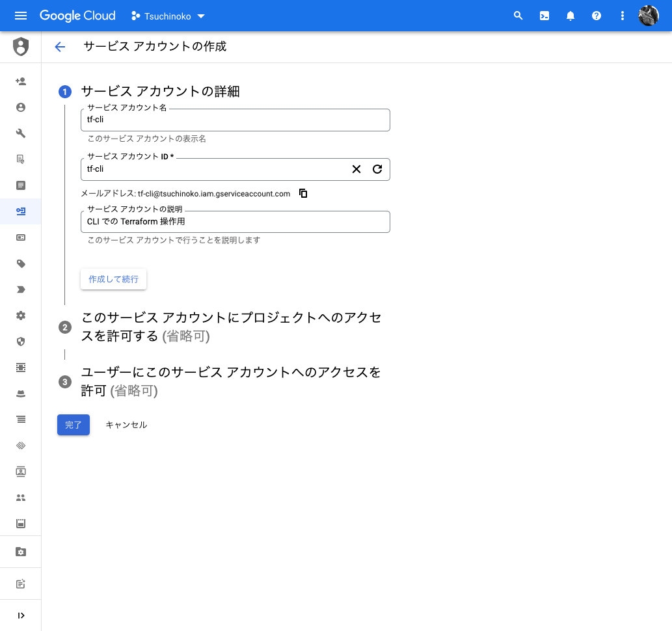Open the organization policies list icon
Image resolution: width=672 pixels, height=631 pixels.
pos(21,185)
